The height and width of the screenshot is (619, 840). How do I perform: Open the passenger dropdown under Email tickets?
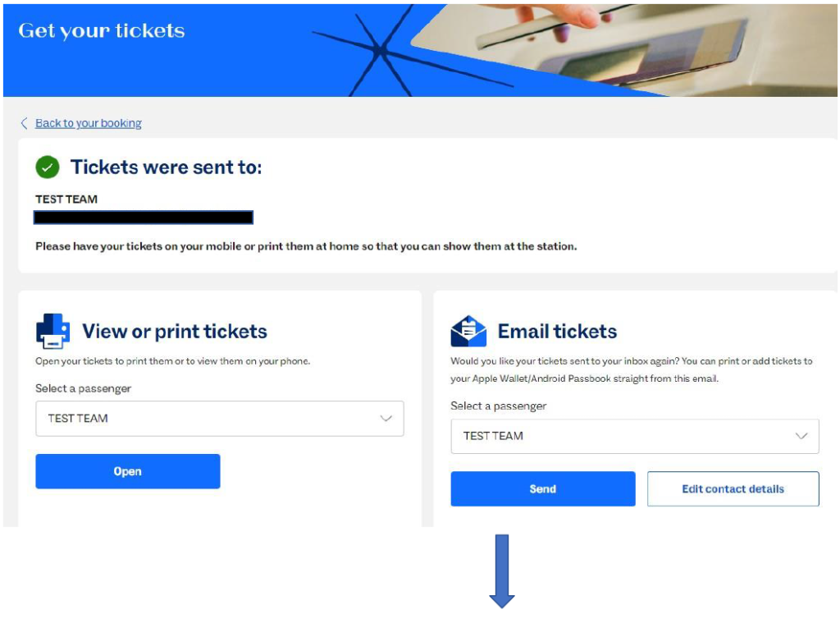[633, 436]
